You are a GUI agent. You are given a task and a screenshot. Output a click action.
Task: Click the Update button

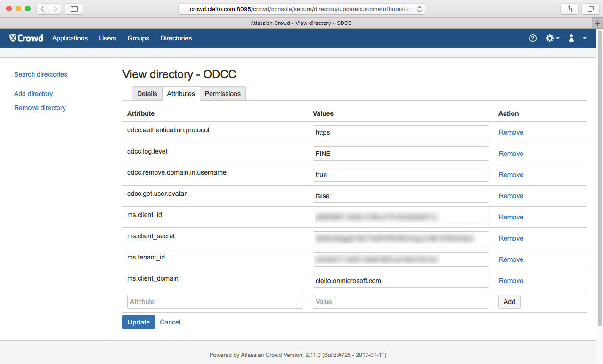139,322
